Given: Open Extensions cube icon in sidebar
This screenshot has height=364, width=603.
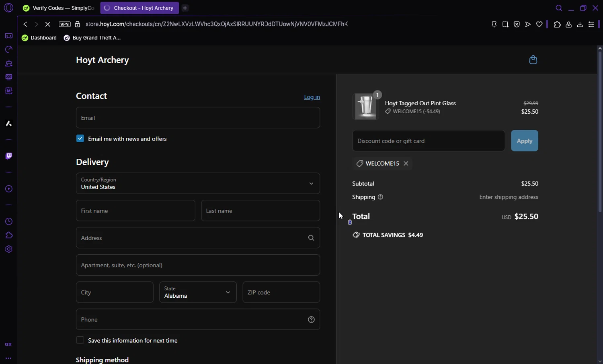Looking at the screenshot, I should [x=8, y=235].
